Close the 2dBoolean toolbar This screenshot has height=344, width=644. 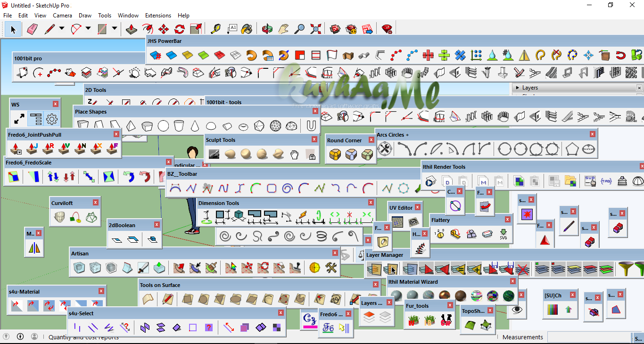[x=157, y=225]
